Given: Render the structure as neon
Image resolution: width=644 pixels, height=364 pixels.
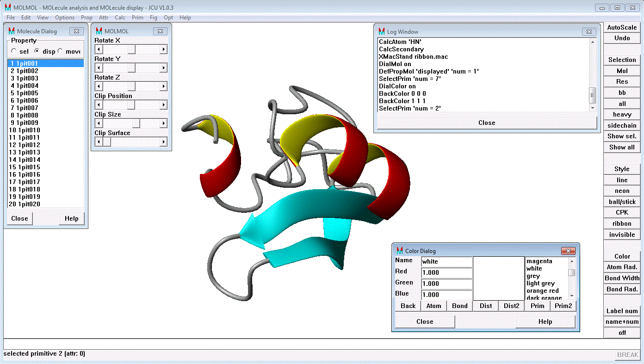Looking at the screenshot, I should pos(621,191).
